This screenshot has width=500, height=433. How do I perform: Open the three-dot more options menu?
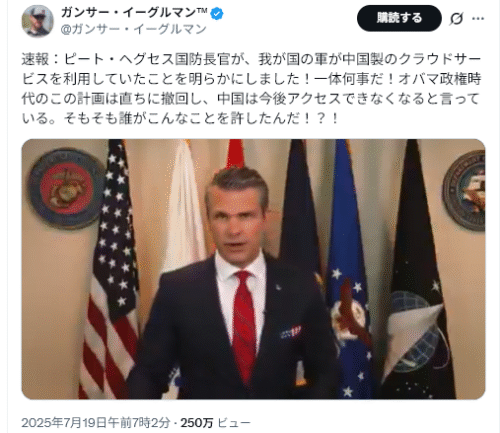pos(478,19)
